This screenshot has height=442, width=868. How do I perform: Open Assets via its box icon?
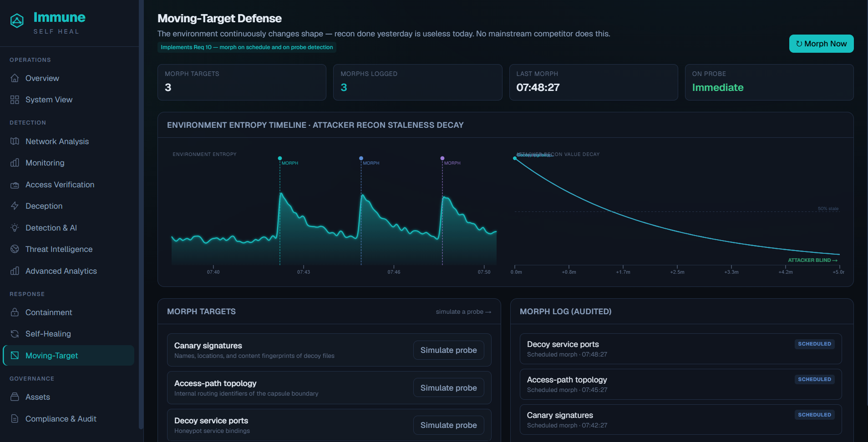click(15, 397)
